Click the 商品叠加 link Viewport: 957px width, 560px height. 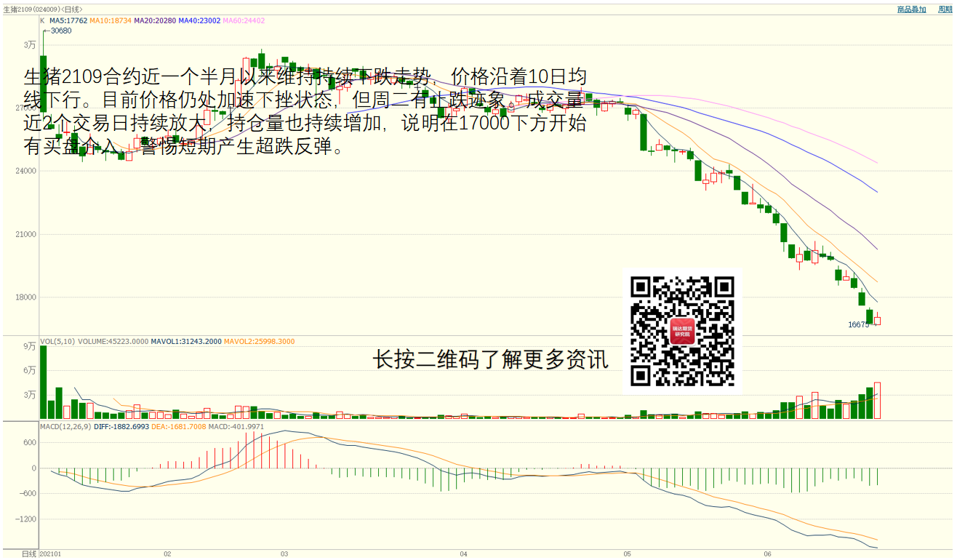911,9
